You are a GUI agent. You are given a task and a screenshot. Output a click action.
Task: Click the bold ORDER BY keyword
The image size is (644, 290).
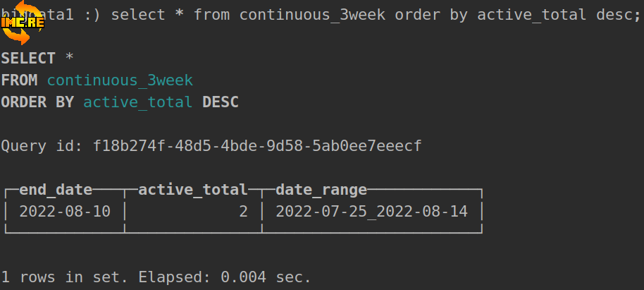[37, 102]
